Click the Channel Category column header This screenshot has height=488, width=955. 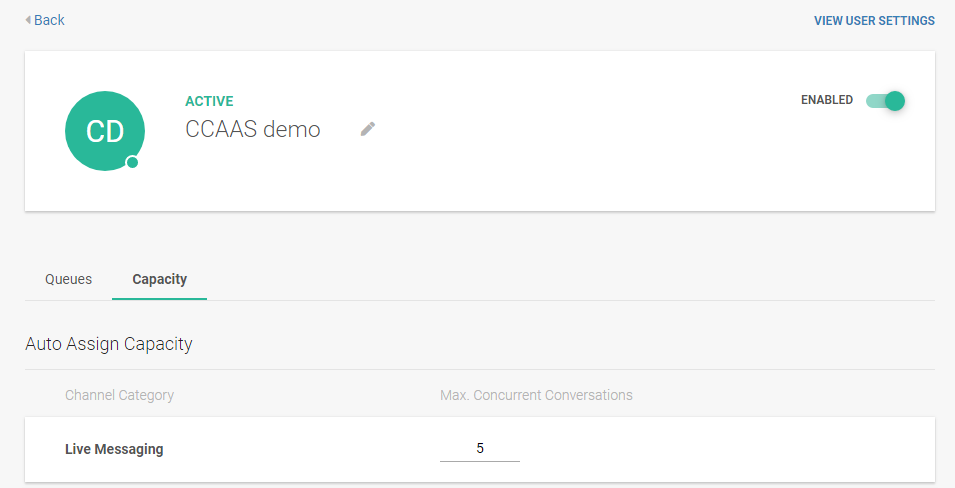pyautogui.click(x=119, y=395)
